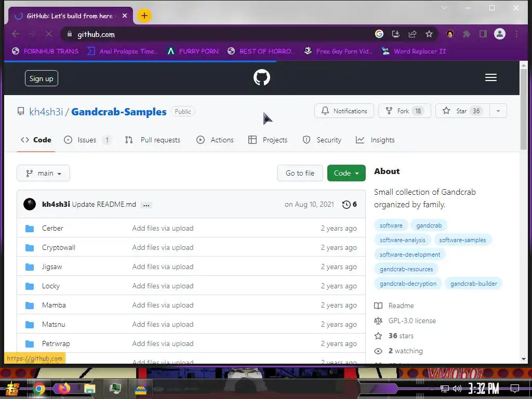Open Update README.md commit message
The width and height of the screenshot is (532, 399).
(x=104, y=204)
